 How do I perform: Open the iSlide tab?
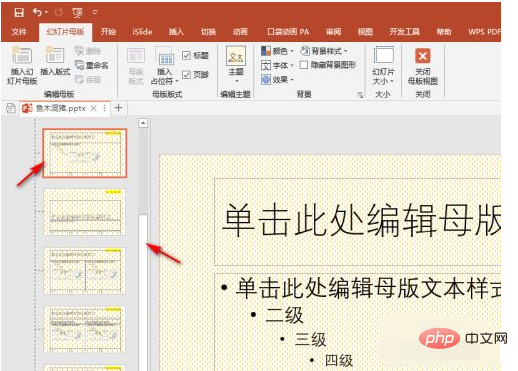point(142,32)
